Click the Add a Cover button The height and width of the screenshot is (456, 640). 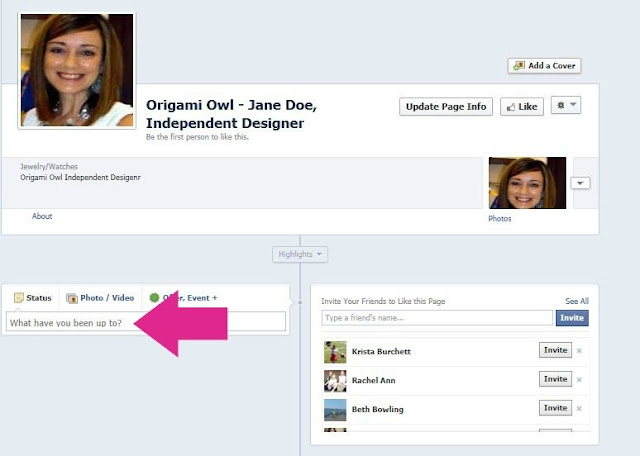(x=544, y=66)
